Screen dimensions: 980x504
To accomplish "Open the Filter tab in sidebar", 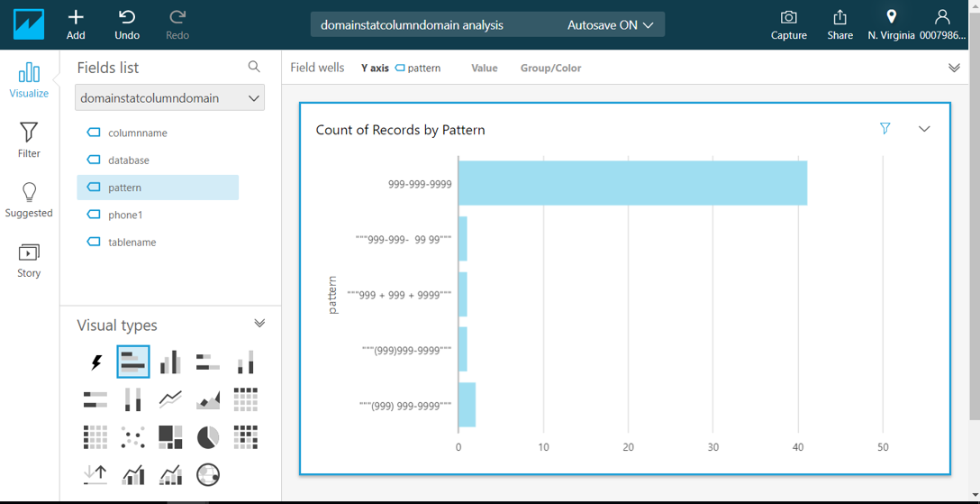I will coord(29,140).
